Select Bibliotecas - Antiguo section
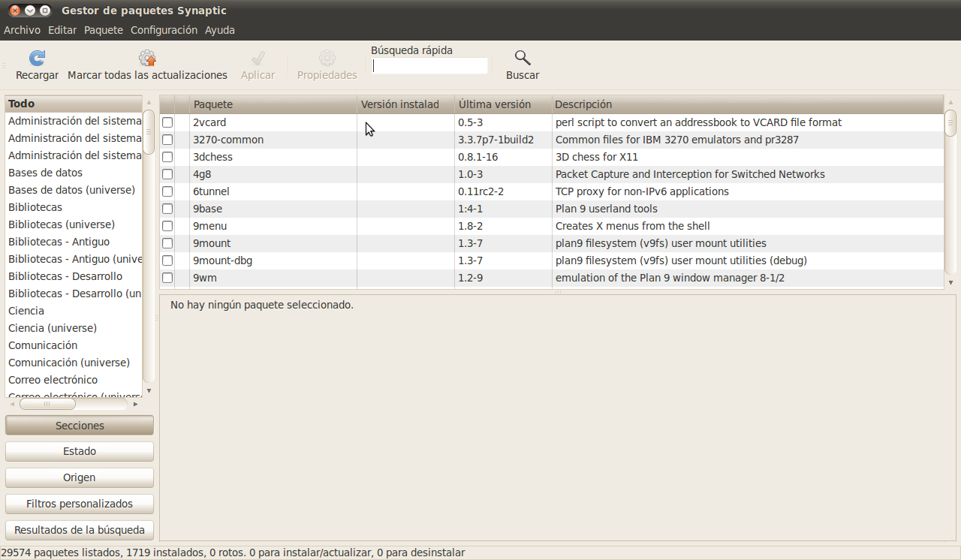Screen dimensions: 961x560 click(x=74, y=242)
